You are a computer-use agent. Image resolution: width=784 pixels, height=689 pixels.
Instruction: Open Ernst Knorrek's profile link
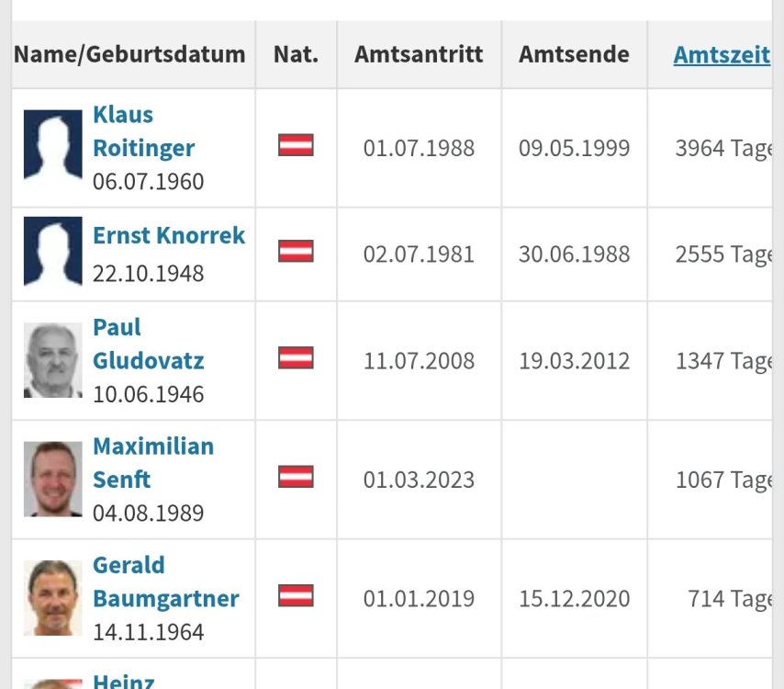pos(169,236)
